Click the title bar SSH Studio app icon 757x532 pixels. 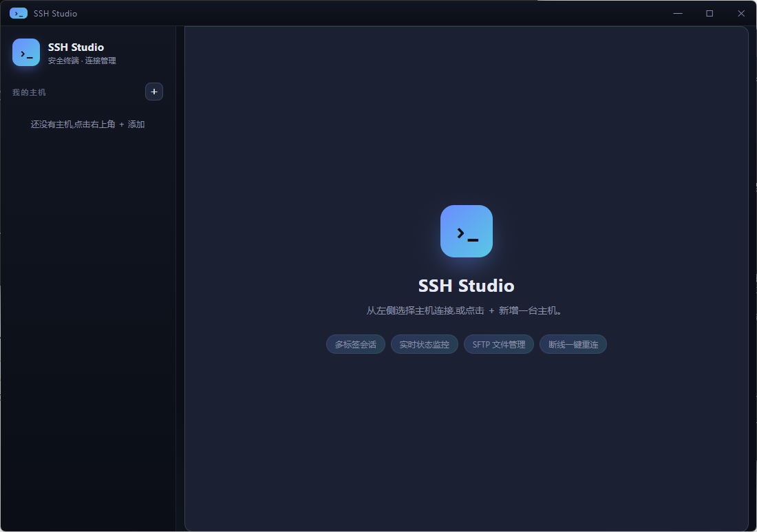coord(19,14)
